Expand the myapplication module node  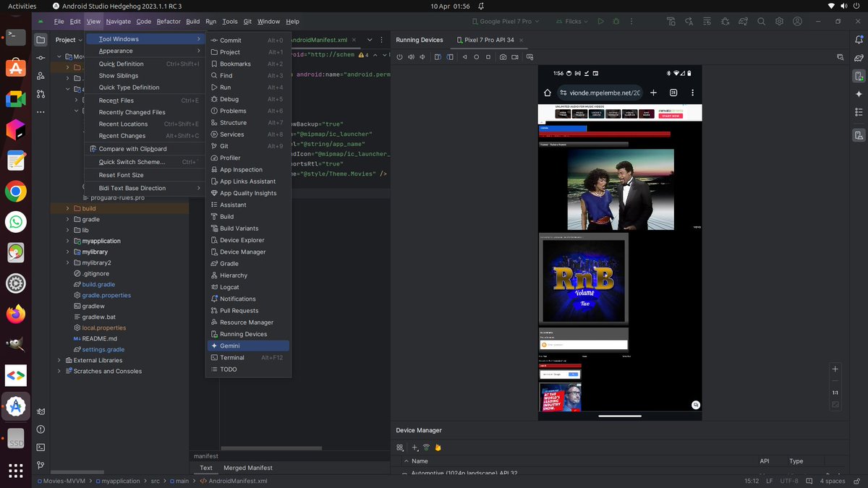tap(68, 241)
